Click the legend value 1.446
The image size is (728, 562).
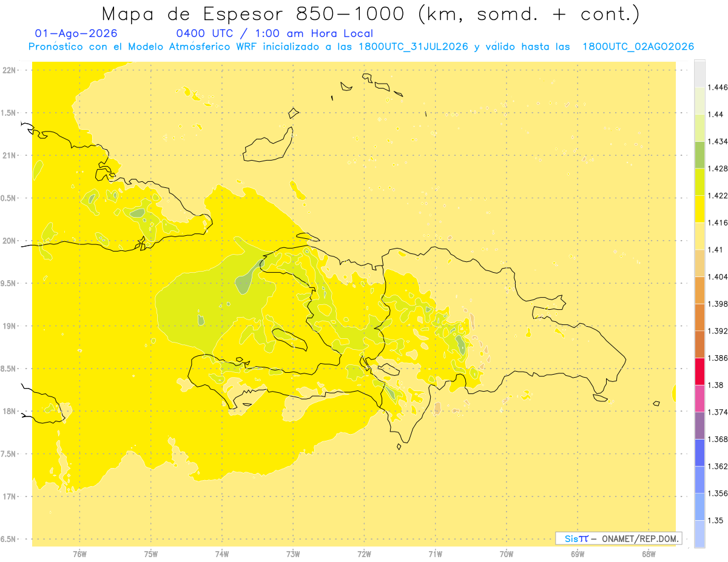[719, 87]
